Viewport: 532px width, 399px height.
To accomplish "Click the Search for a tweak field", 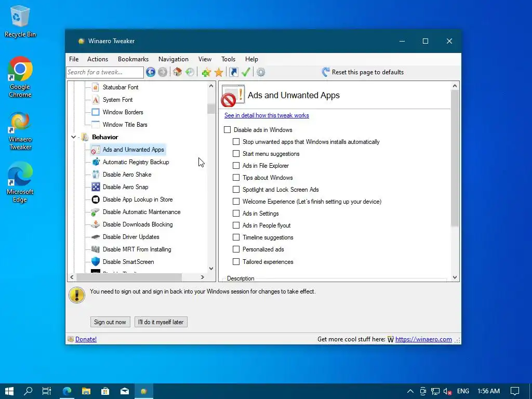I will 105,72.
